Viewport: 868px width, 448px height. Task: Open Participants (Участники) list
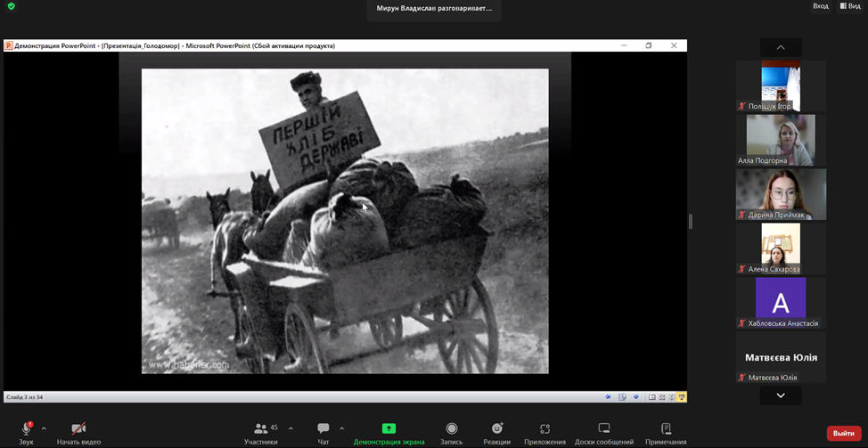tap(261, 429)
